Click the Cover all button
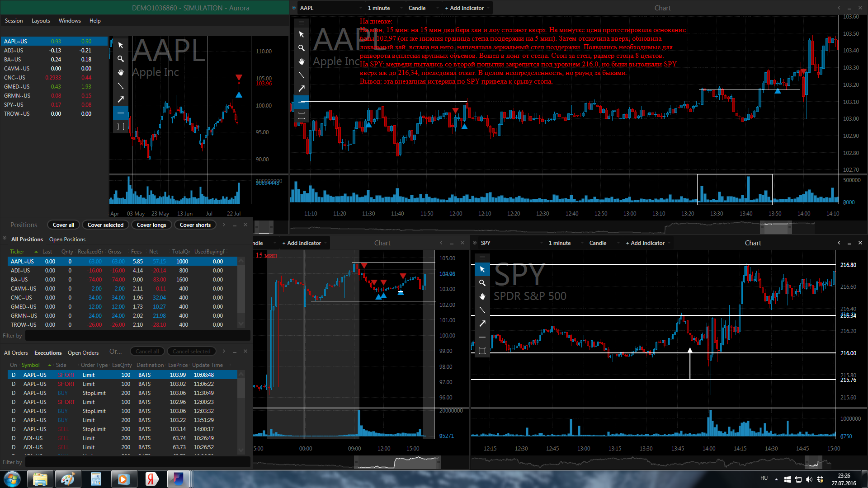 tap(63, 225)
